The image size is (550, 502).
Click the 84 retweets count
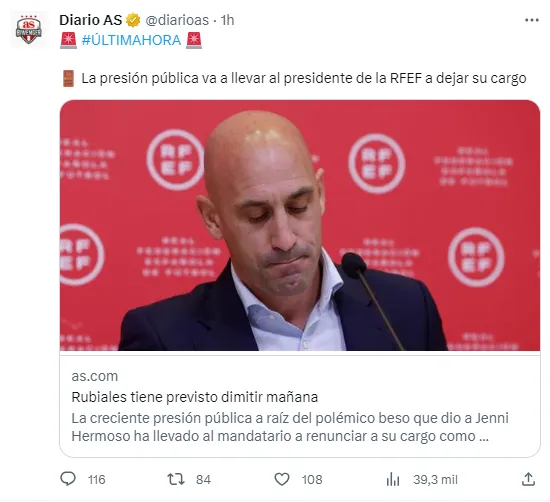(x=203, y=480)
